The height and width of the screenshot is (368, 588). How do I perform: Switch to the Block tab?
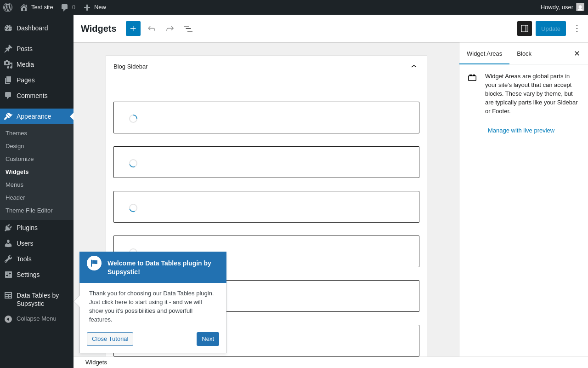click(x=524, y=53)
